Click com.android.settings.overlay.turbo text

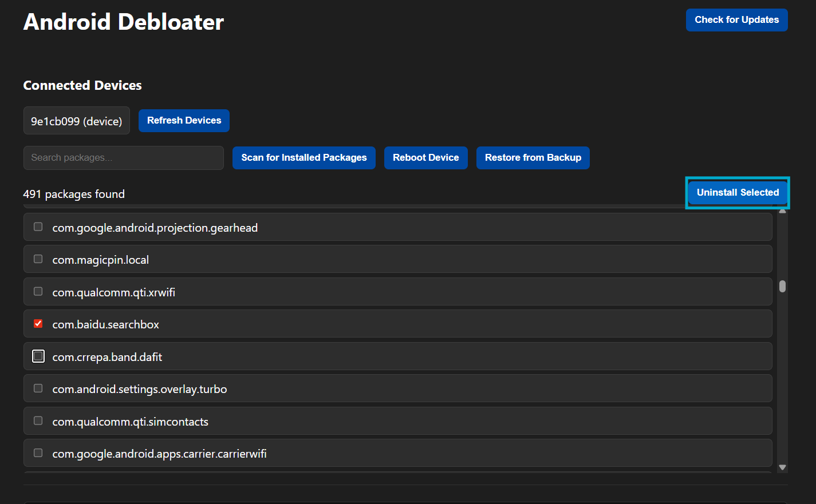tap(140, 389)
